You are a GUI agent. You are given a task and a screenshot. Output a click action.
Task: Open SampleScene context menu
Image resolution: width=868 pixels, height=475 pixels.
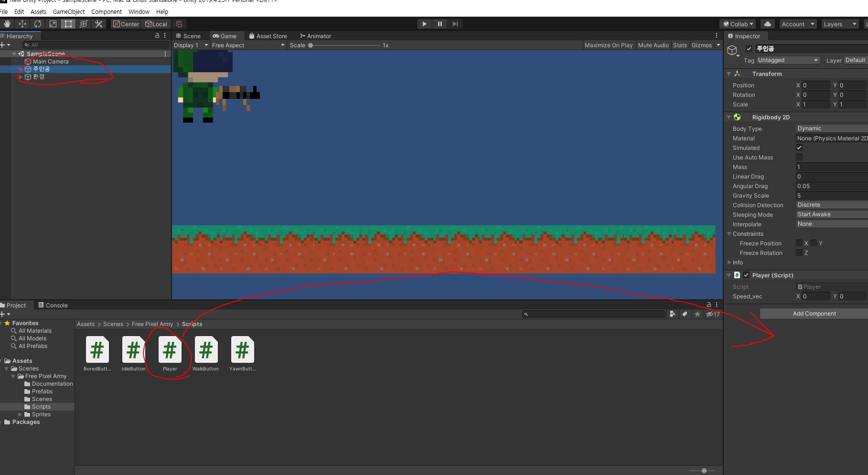[165, 54]
